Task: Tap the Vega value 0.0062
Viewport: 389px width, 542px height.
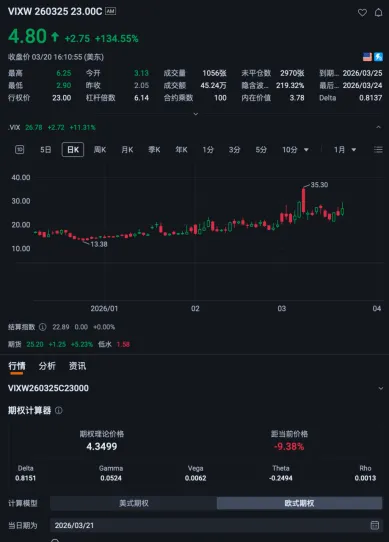Action: (195, 478)
